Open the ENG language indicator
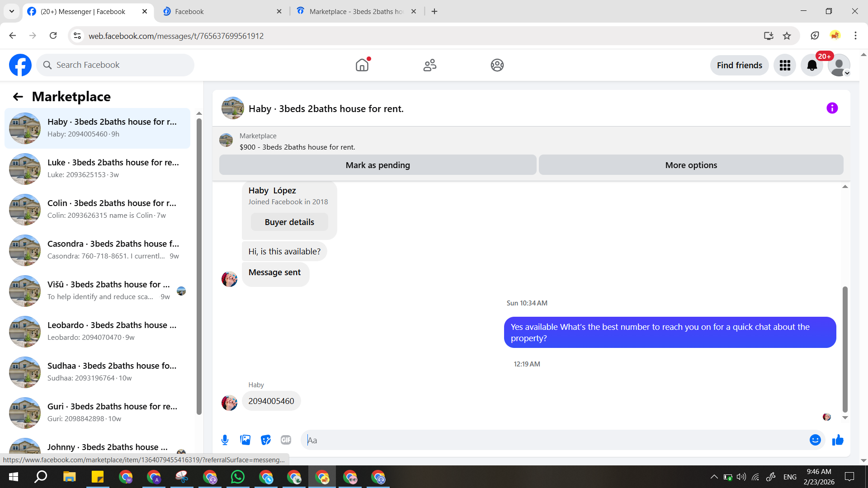The image size is (868, 488). click(x=790, y=477)
